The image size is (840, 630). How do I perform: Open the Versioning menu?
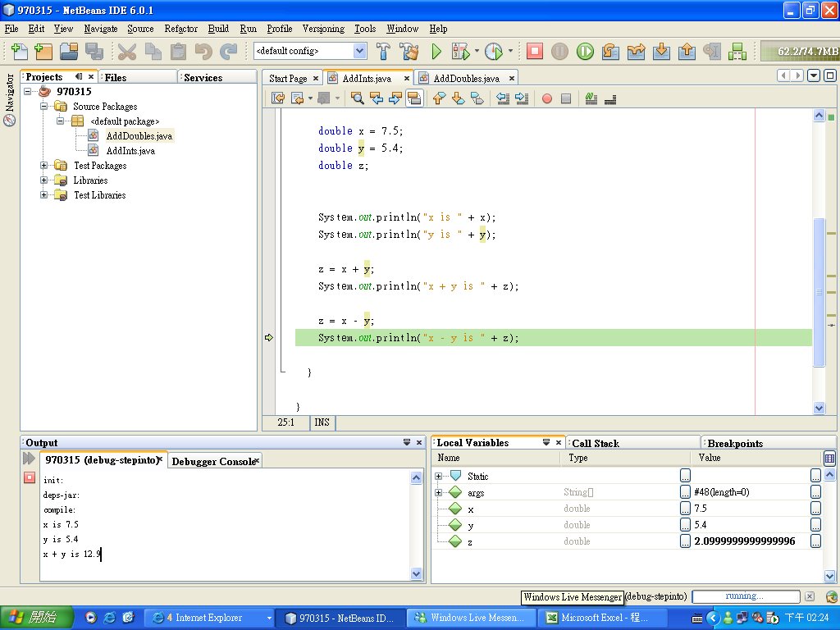[323, 29]
